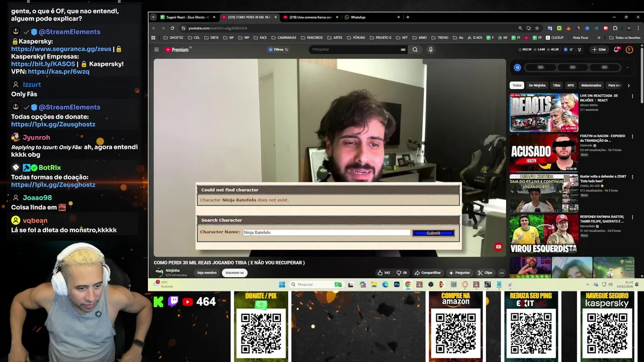This screenshot has width=644, height=362.
Task: Like the video with thumbs up
Action: click(384, 273)
